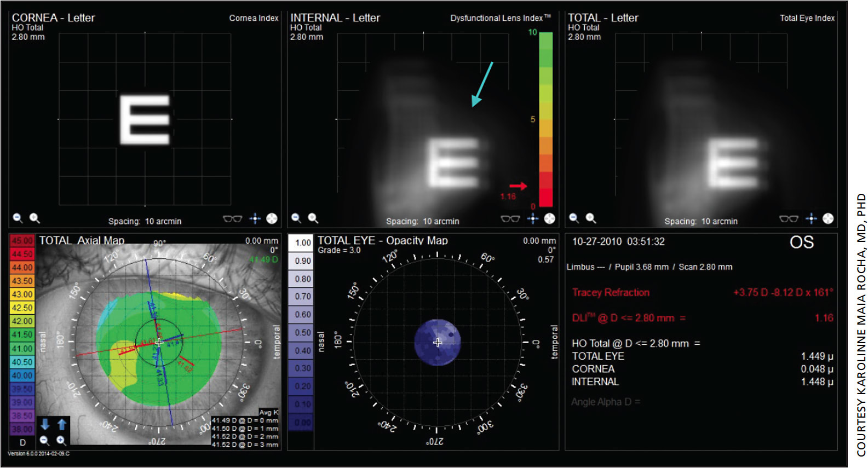Screen dimensions: 868x468
Task: Click the Angle Alpha D = text
Action: click(x=606, y=402)
